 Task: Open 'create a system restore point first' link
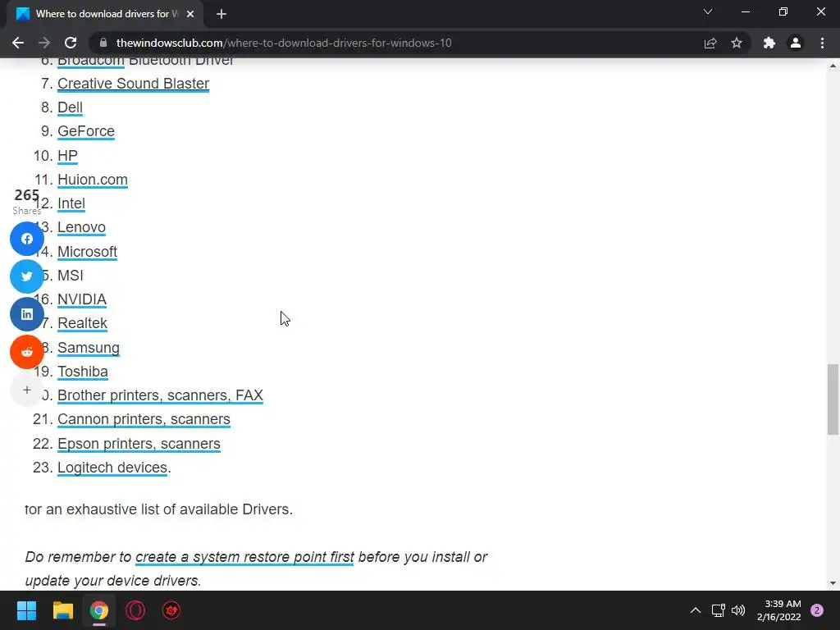pos(244,557)
